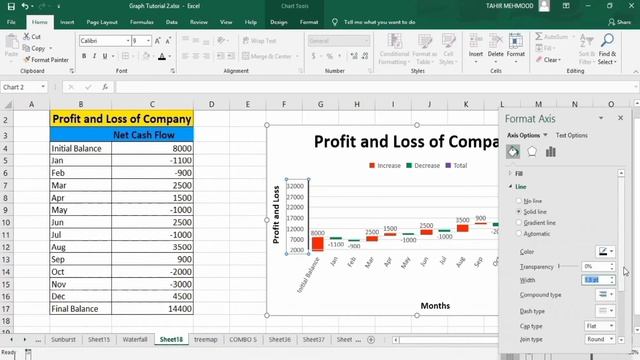
Task: Click the Share icon at top right
Action: point(611,22)
